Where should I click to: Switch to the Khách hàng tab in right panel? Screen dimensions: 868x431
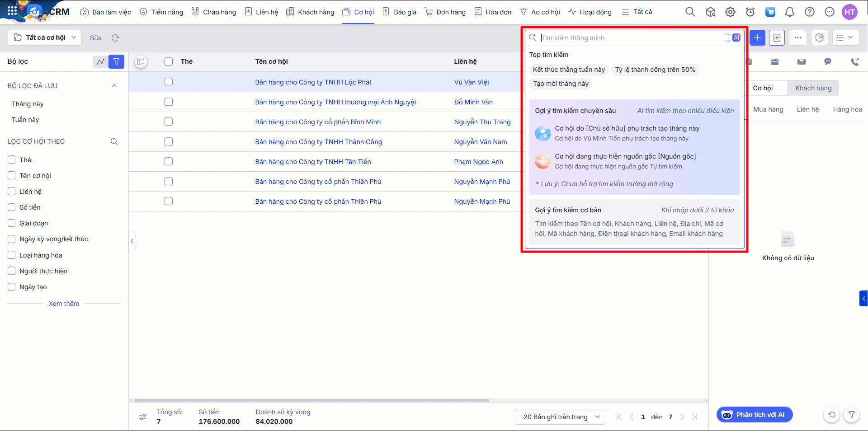[813, 88]
